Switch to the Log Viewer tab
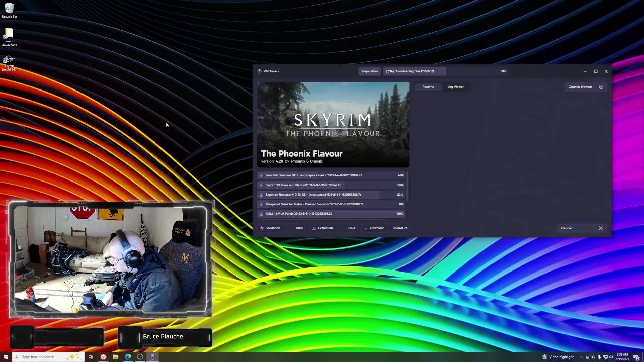This screenshot has width=644, height=362. (x=456, y=87)
